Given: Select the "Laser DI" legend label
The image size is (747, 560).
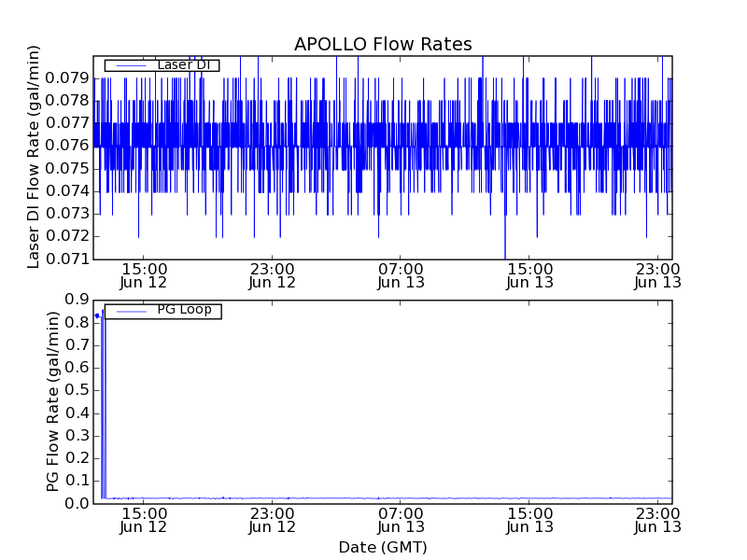Looking at the screenshot, I should 187,65.
